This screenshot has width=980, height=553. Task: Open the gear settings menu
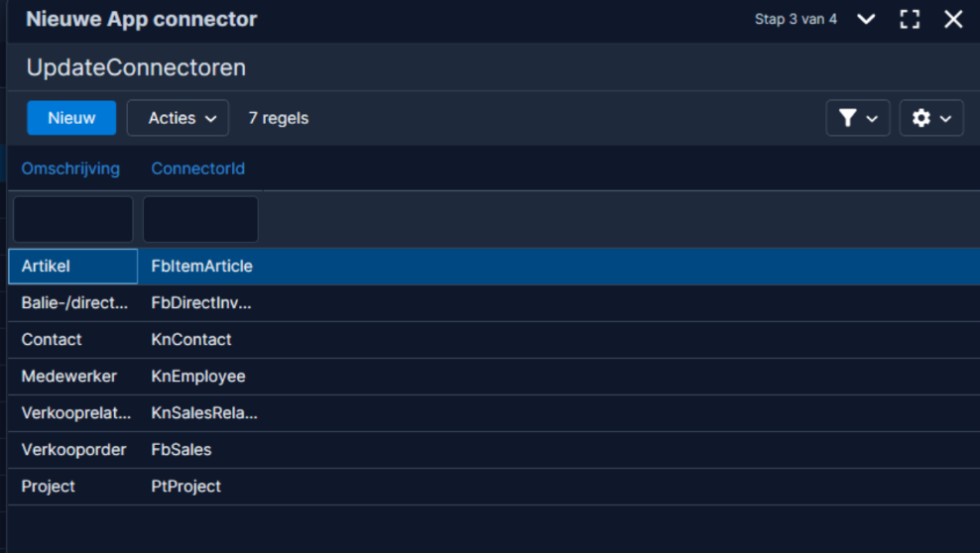tap(931, 118)
